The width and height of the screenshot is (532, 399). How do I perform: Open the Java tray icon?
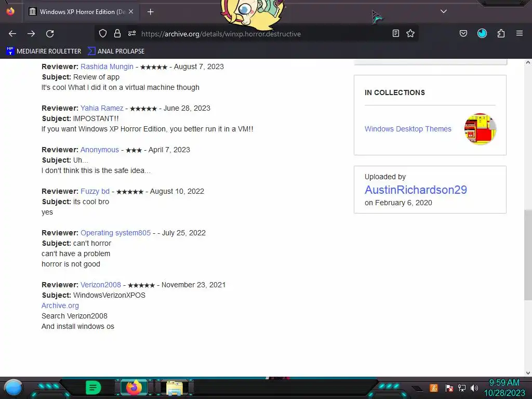434,388
